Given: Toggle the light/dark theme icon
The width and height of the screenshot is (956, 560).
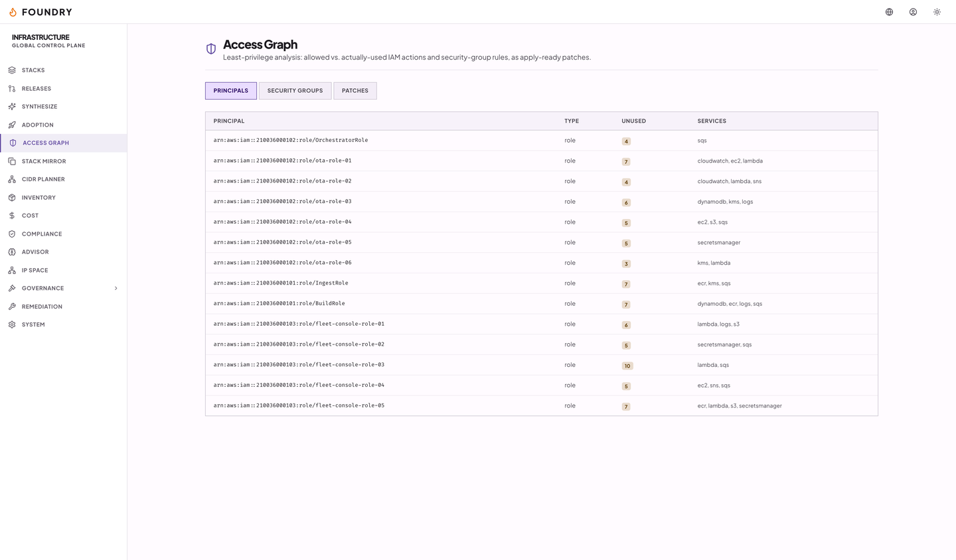Looking at the screenshot, I should 937,12.
